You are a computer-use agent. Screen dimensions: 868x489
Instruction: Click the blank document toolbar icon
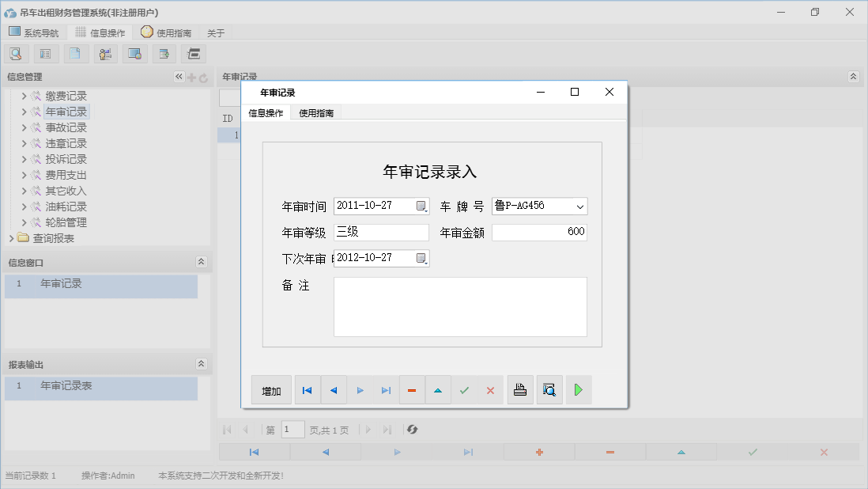coord(76,53)
